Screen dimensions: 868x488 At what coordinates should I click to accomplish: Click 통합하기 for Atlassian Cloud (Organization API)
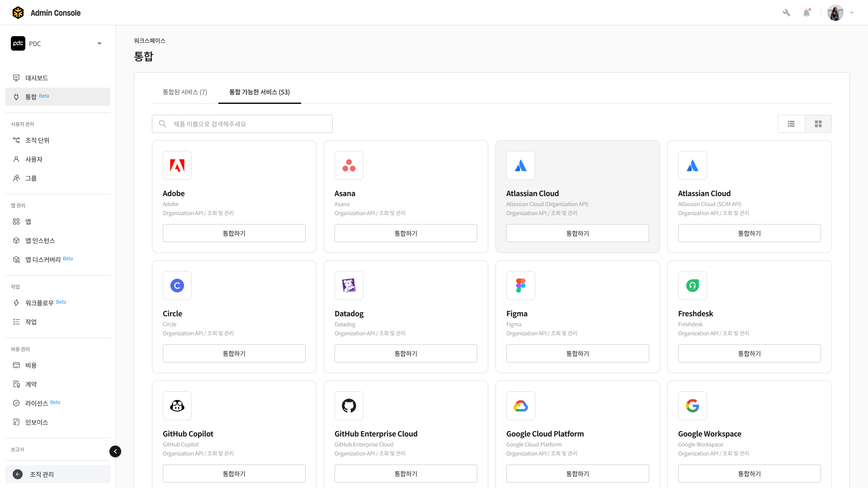coord(578,233)
